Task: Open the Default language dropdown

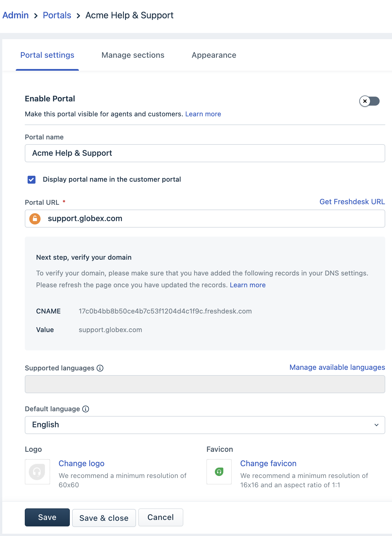Action: [x=205, y=425]
